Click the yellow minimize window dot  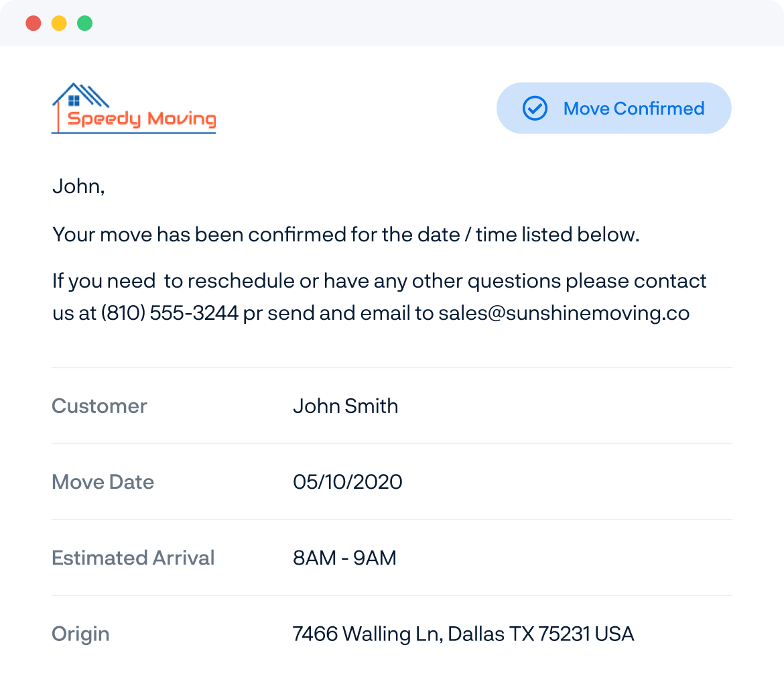pyautogui.click(x=59, y=23)
